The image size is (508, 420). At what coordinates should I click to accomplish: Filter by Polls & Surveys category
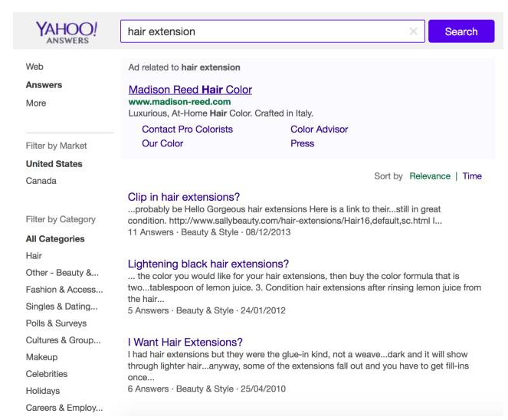point(57,323)
